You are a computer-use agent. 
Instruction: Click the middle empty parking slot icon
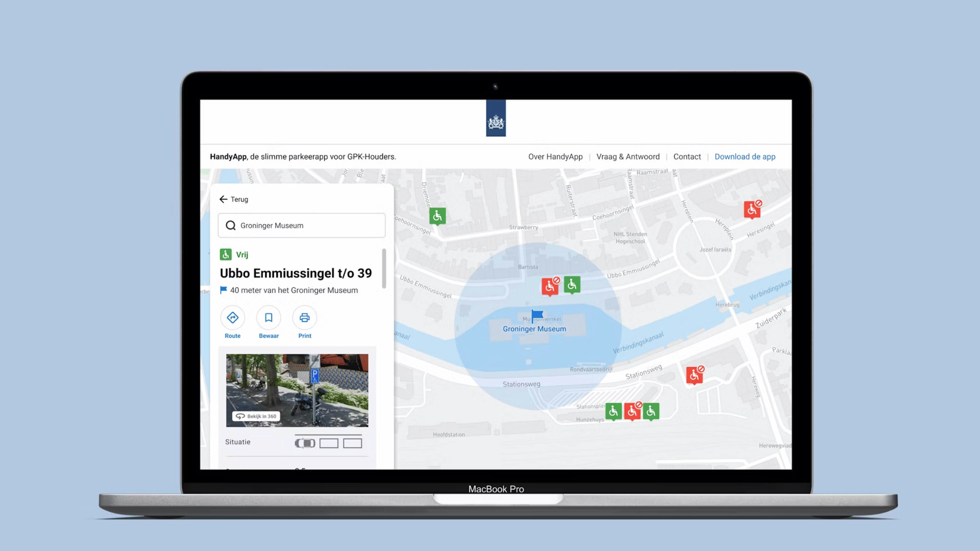click(329, 443)
